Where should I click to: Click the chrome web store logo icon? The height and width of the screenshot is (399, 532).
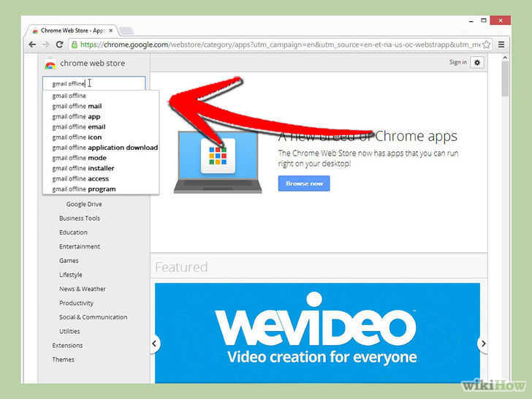pyautogui.click(x=50, y=64)
